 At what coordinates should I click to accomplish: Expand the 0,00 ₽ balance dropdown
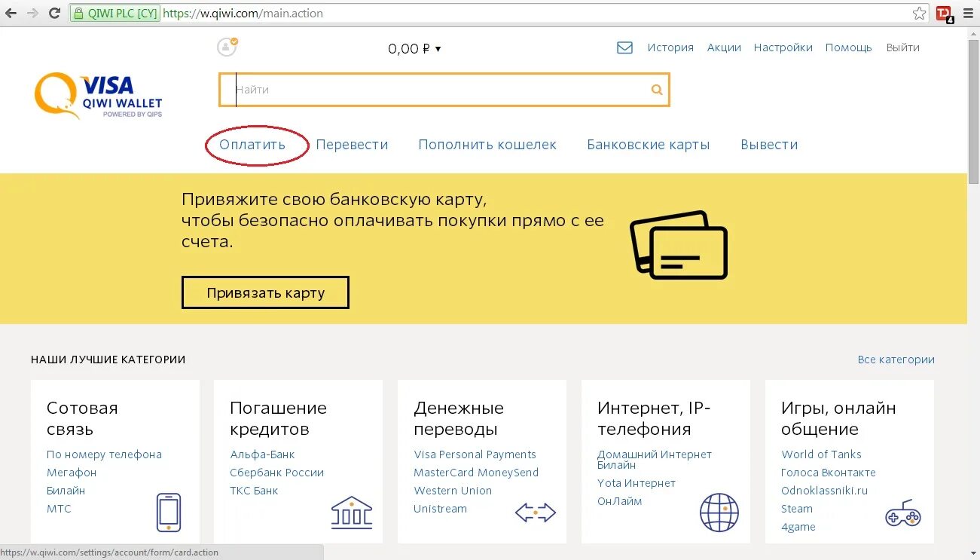click(415, 49)
